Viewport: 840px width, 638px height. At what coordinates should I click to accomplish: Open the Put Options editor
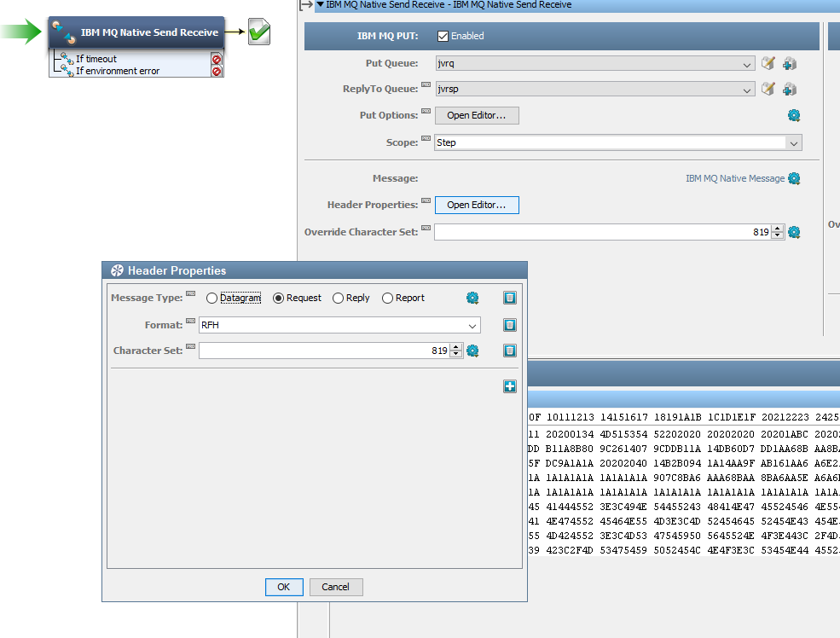(x=477, y=115)
